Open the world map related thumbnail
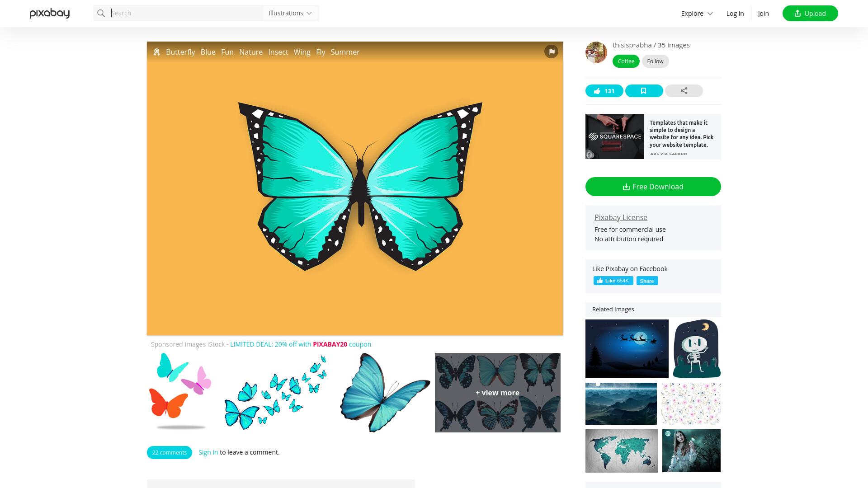This screenshot has height=488, width=868. click(621, 451)
